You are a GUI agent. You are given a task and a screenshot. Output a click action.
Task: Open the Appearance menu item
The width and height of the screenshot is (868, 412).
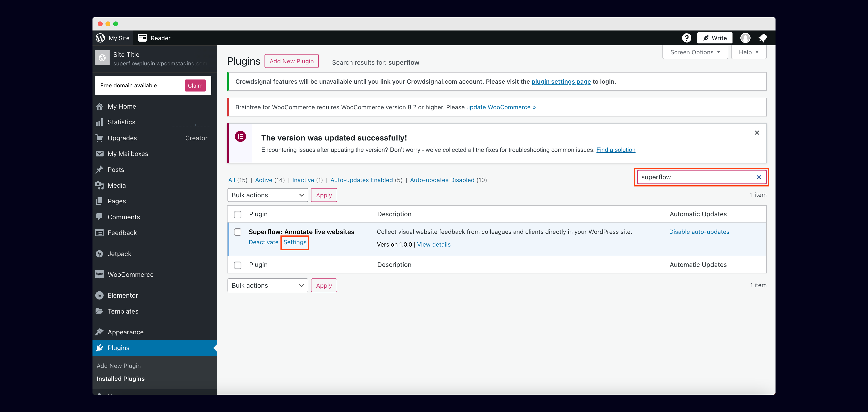click(125, 332)
